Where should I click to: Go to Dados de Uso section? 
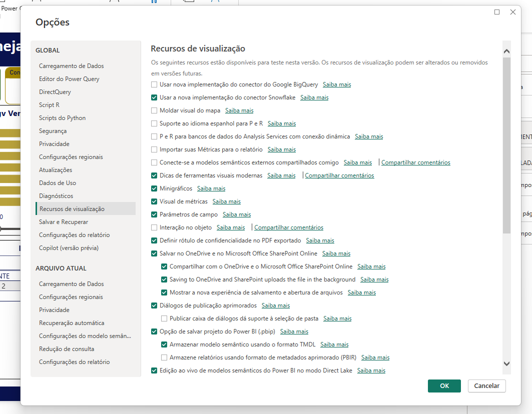(x=86, y=183)
